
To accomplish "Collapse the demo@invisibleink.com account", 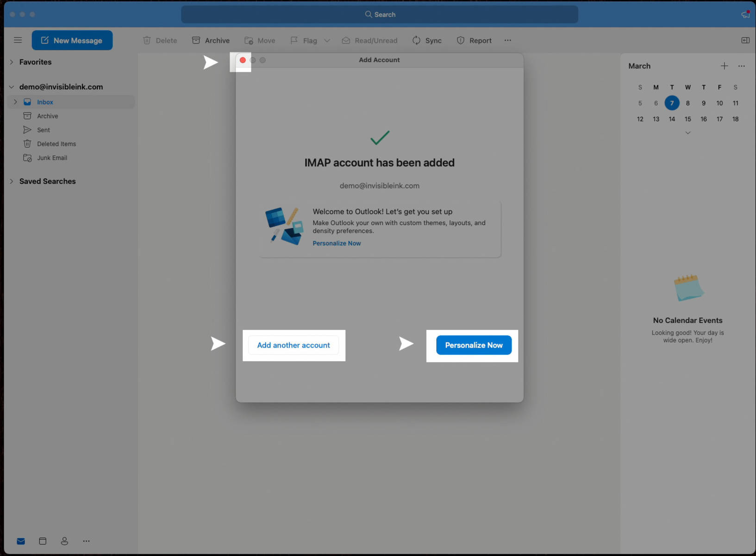I will [12, 87].
